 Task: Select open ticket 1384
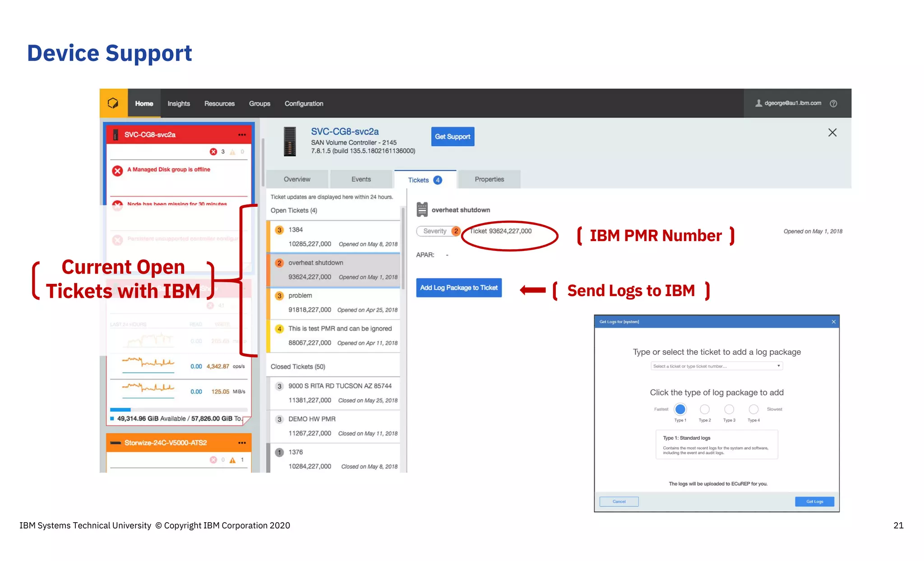click(334, 237)
